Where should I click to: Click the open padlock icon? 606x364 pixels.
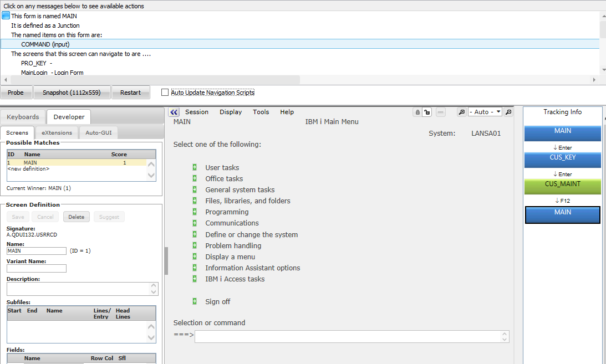[426, 112]
